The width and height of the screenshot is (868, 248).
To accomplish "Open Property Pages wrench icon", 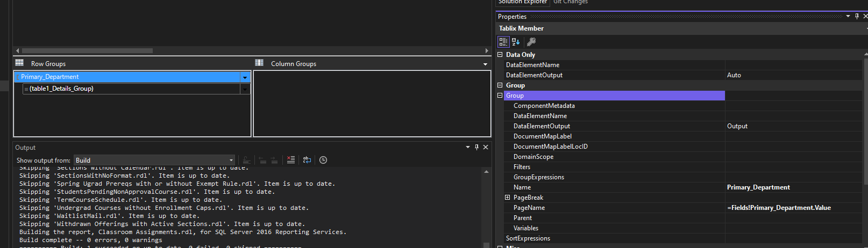I will point(531,41).
